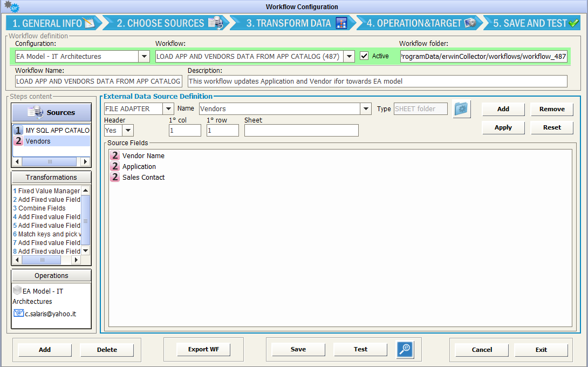This screenshot has width=588, height=367.
Task: Click the Transformations list scroll down arrow
Action: coord(85,250)
